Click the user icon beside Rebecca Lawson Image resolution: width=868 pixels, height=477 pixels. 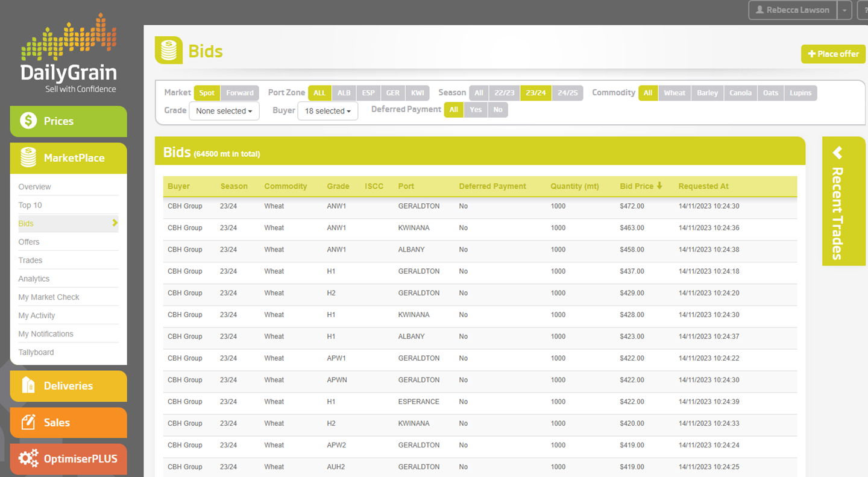(759, 10)
